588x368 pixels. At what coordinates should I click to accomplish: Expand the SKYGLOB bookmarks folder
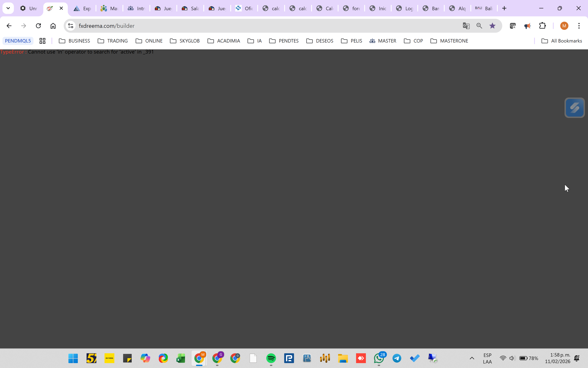185,41
